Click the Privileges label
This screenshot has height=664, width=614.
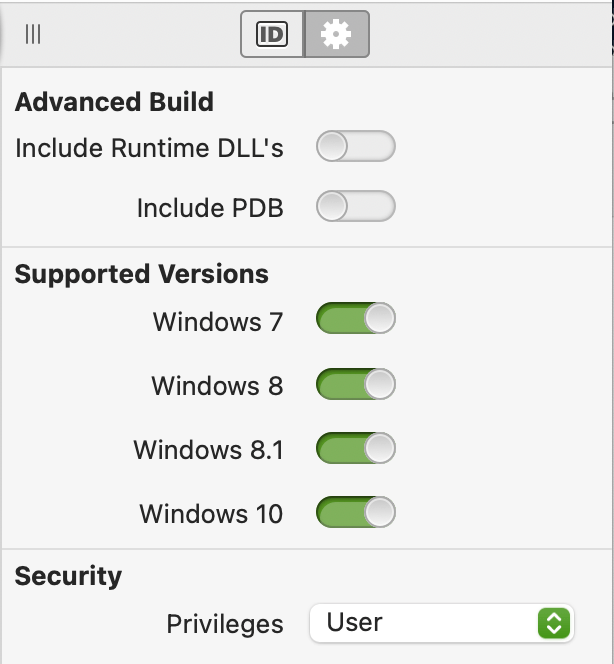click(225, 624)
